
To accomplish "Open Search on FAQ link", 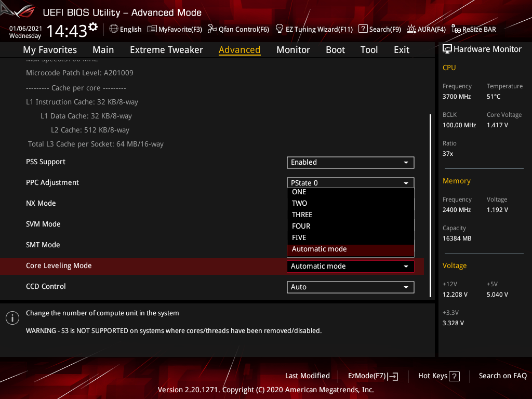I will tap(502, 376).
